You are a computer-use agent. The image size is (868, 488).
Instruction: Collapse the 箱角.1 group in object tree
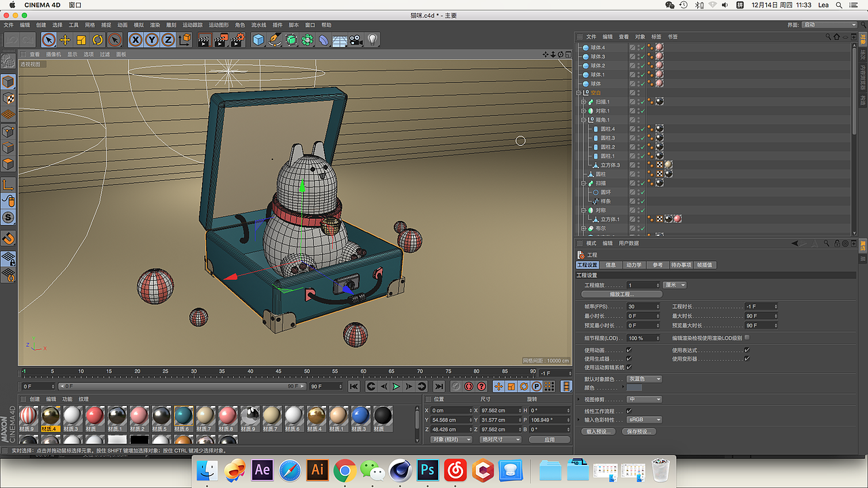tap(583, 120)
